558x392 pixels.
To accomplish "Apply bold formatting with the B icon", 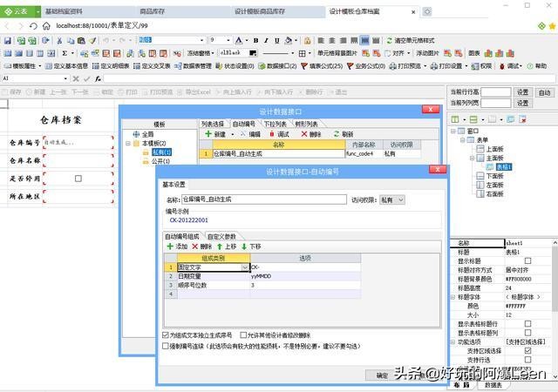I will coord(255,41).
